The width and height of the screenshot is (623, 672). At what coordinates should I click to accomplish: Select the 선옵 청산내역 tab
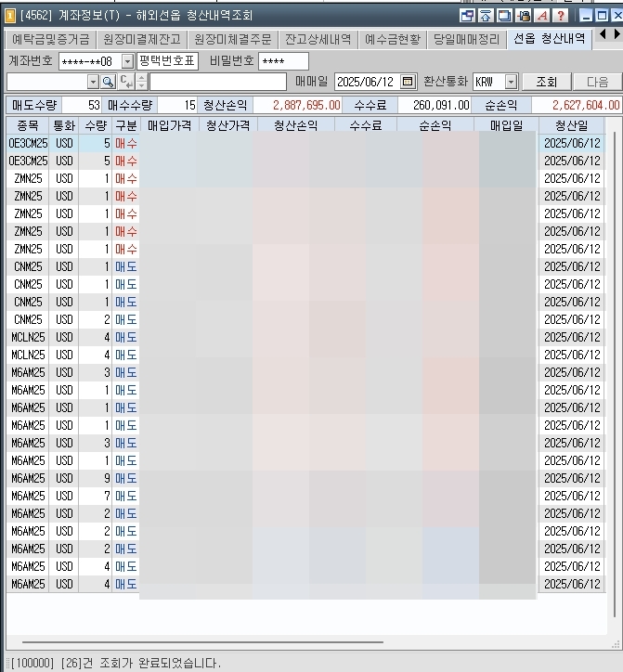pyautogui.click(x=550, y=39)
